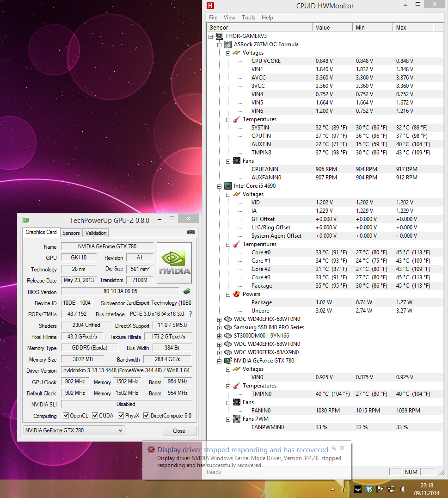Image resolution: width=448 pixels, height=498 pixels.
Task: Click the Value column header
Action: (x=332, y=27)
